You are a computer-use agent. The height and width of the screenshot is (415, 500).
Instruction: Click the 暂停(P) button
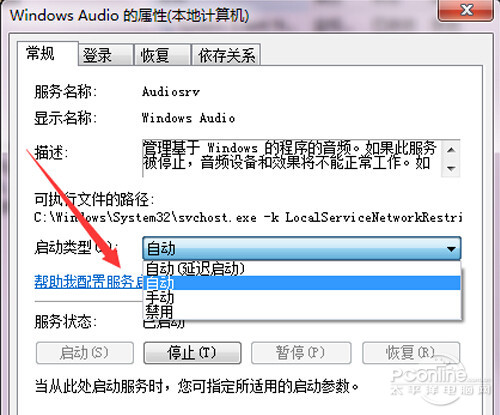pyautogui.click(x=301, y=353)
